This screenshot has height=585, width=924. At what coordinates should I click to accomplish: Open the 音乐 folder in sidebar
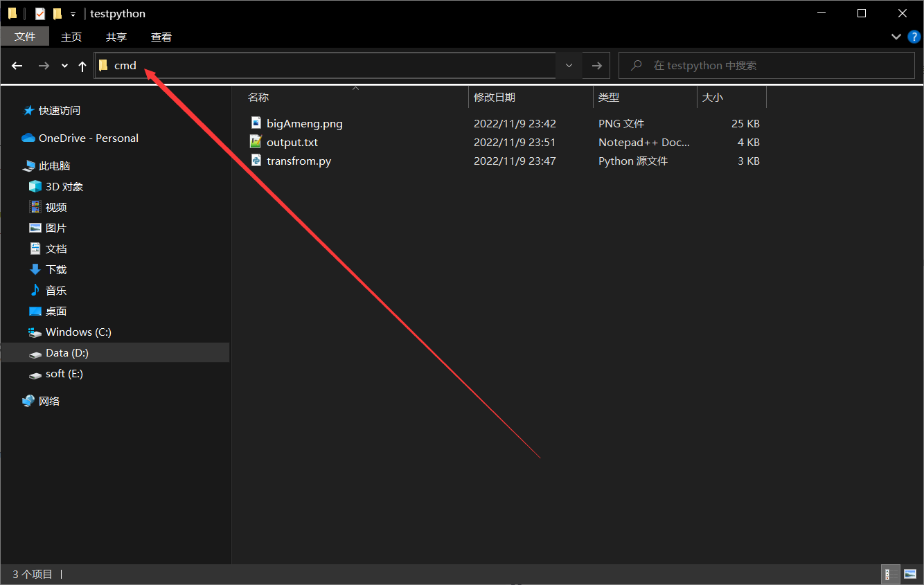pos(56,291)
